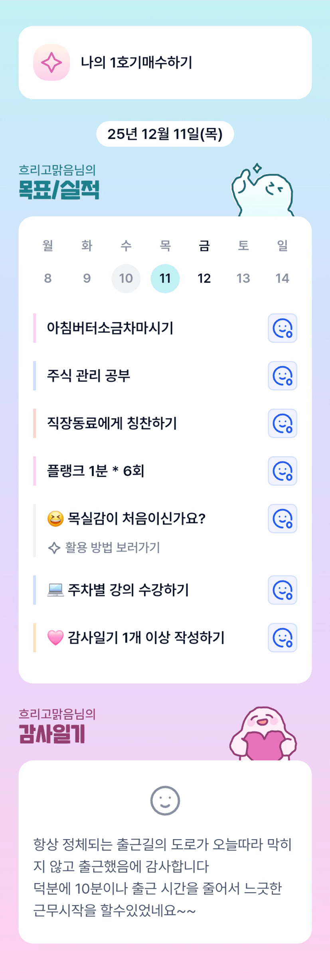Select Friday the 12th in week calendar

click(x=204, y=278)
